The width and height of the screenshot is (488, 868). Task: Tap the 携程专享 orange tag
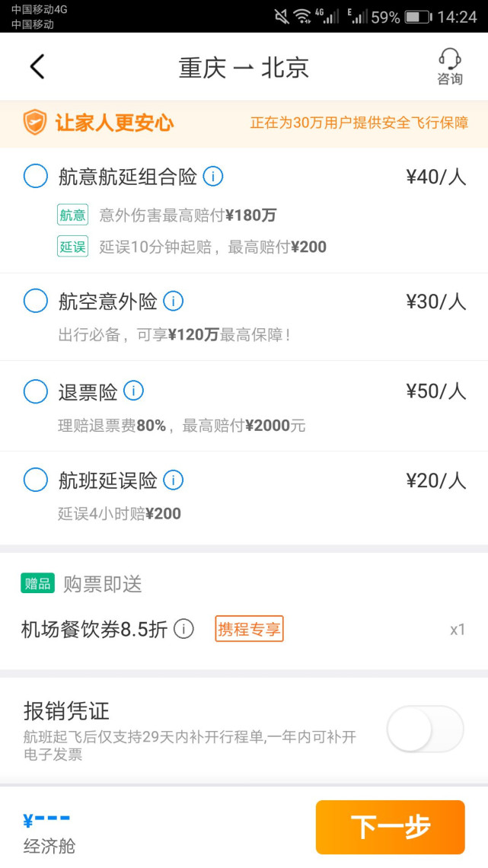tap(249, 629)
